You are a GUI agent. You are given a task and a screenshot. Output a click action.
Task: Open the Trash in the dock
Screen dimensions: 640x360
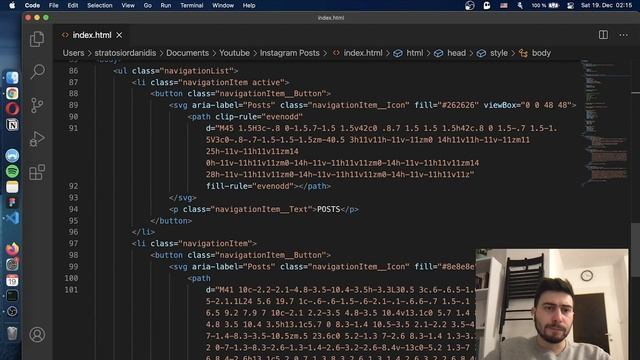click(12, 333)
